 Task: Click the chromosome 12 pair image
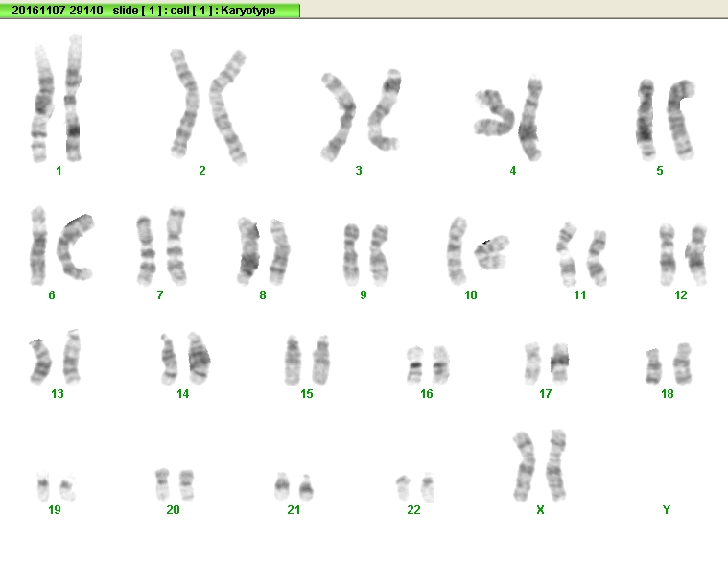(x=683, y=254)
